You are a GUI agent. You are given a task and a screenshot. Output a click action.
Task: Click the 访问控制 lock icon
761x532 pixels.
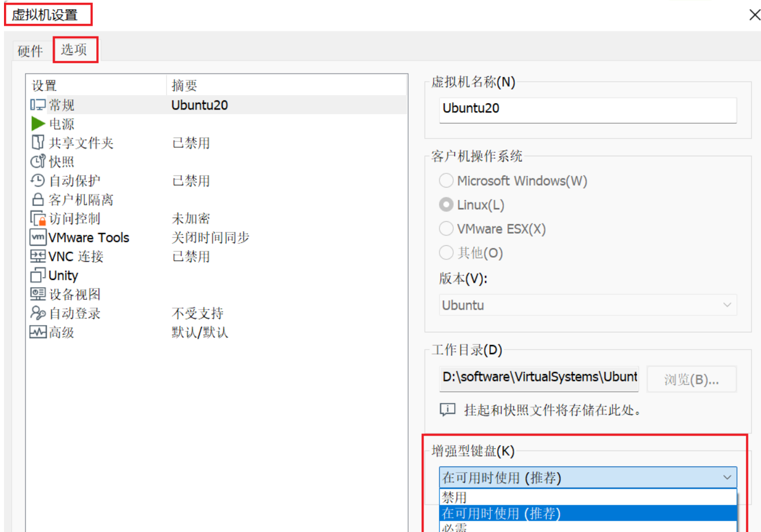point(38,218)
